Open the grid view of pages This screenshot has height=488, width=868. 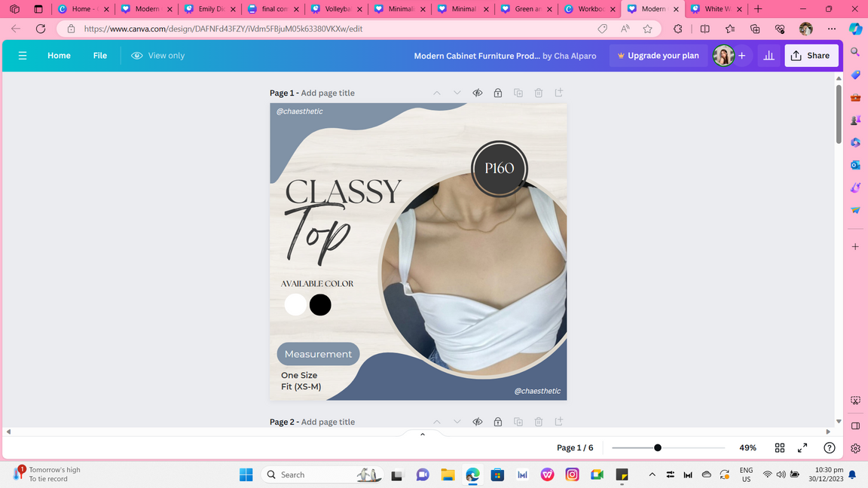point(780,447)
